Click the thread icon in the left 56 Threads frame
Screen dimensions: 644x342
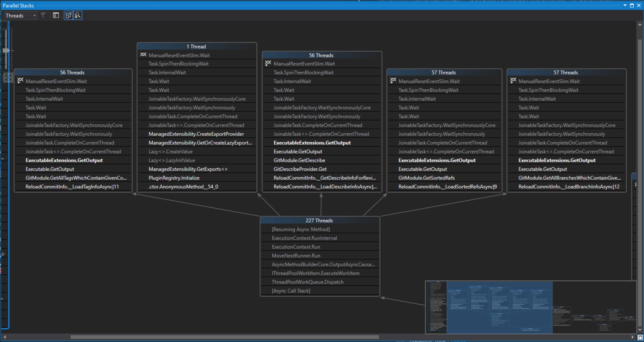[20, 81]
